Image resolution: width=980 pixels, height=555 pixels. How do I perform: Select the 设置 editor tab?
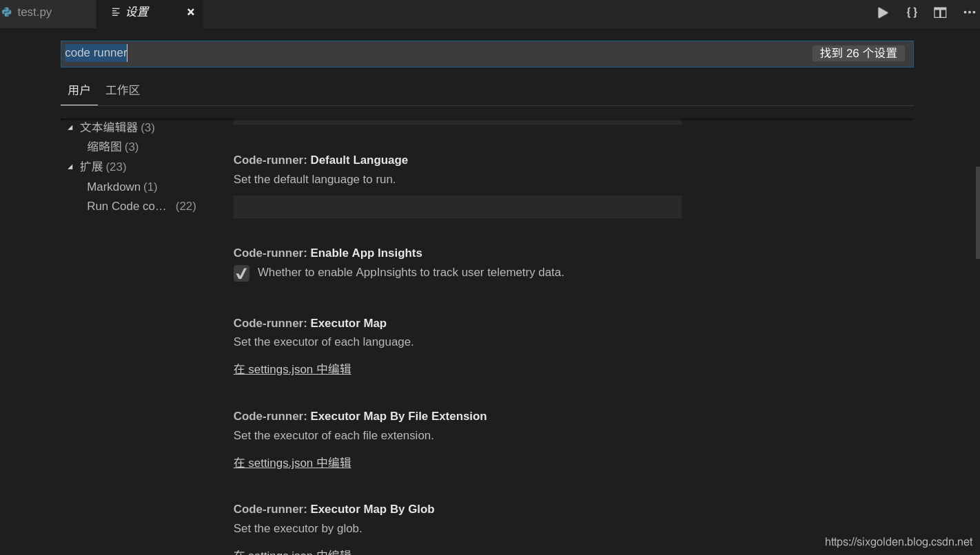click(x=150, y=12)
